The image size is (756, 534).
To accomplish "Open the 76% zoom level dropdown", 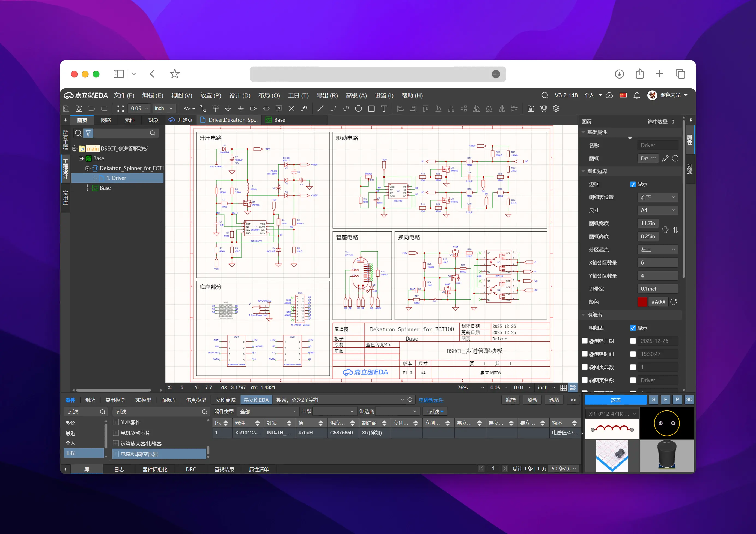I will (471, 388).
